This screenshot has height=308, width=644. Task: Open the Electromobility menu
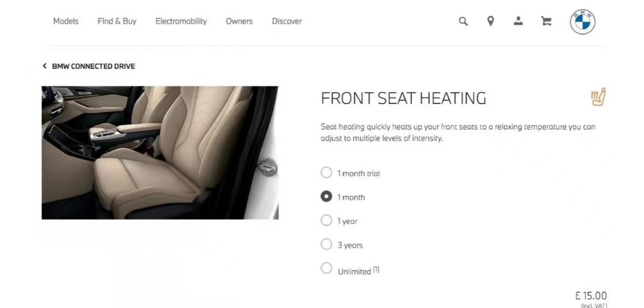(x=181, y=21)
